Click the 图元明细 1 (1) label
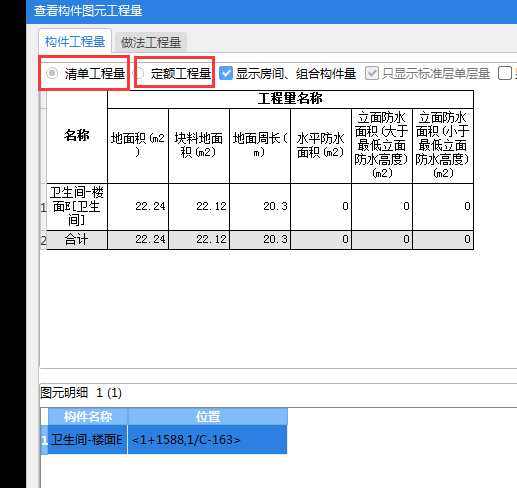Viewport: 517px width, 488px height. [81, 393]
